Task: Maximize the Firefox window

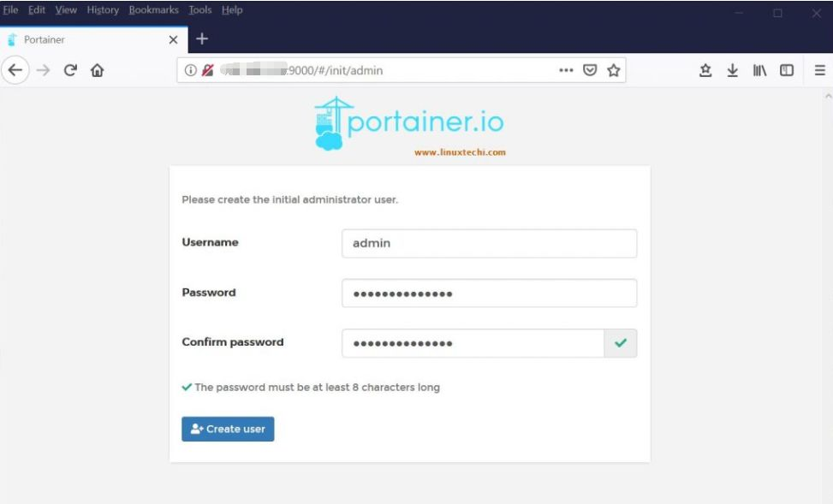Action: tap(777, 13)
